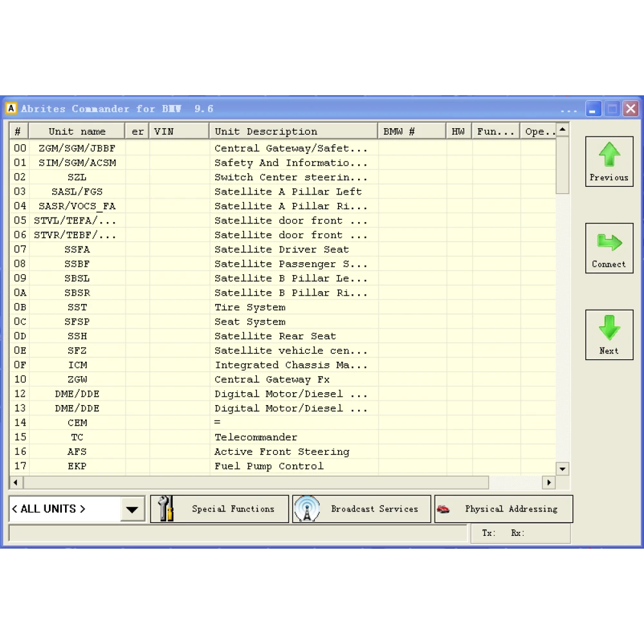Click the Physical Addressing car icon
644x644 pixels.
point(443,509)
